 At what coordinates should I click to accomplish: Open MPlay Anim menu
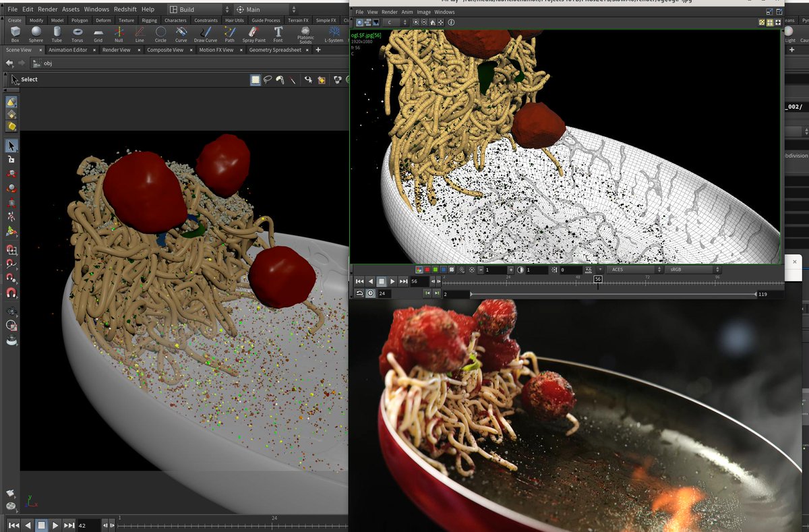(407, 12)
